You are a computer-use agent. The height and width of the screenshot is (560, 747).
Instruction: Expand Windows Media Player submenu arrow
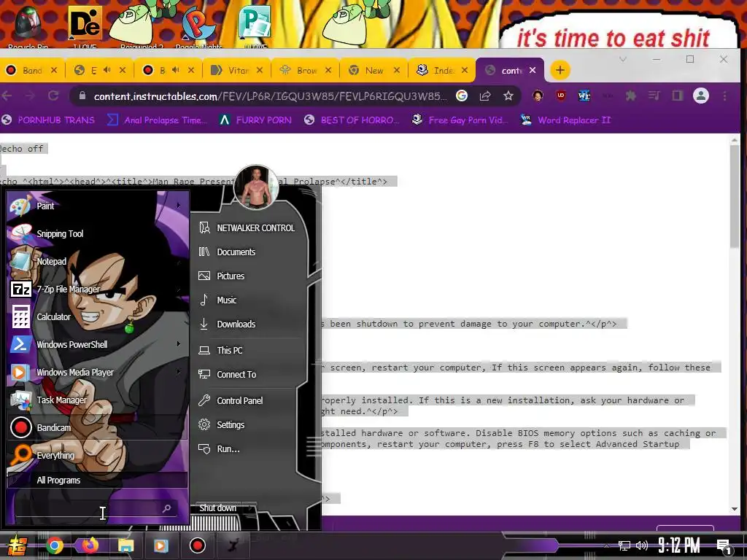(x=179, y=371)
